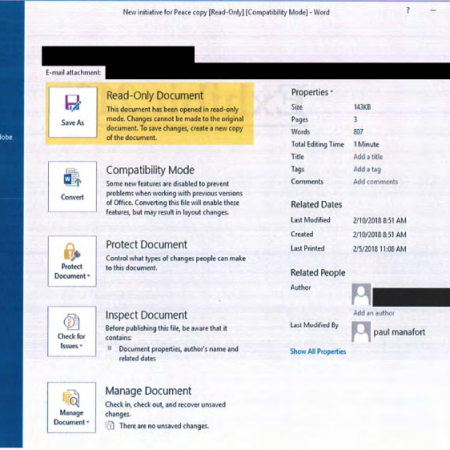The width and height of the screenshot is (450, 450).
Task: Click the Words value 807
Action: 358,132
